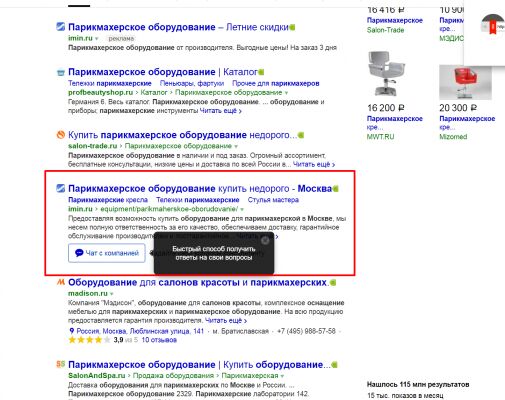Click the green badge after Летние скидки title
Image resolution: width=505 pixels, height=400 pixels.
[292, 27]
